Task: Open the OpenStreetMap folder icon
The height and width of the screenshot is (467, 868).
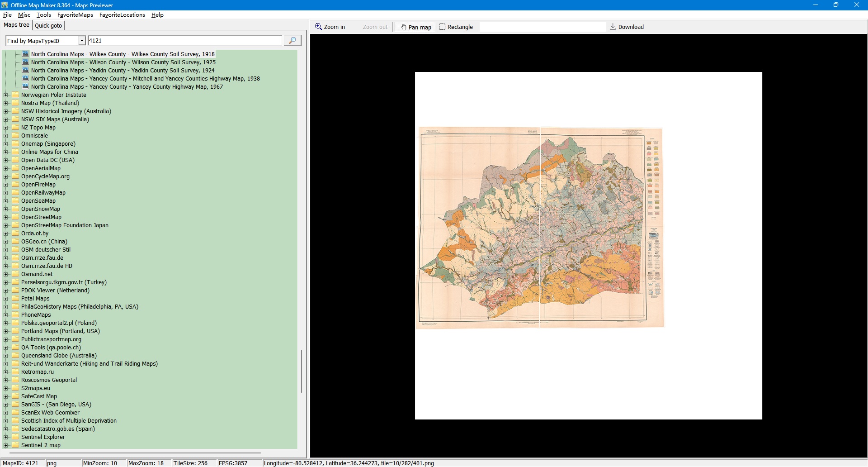Action: click(16, 217)
